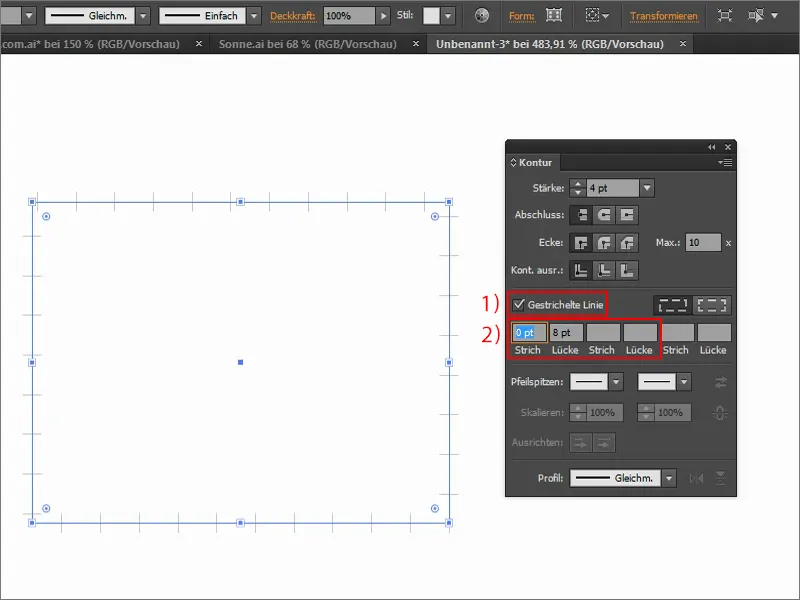The image size is (800, 600).
Task: Expand the Deckkraft slider arrow
Action: pyautogui.click(x=383, y=16)
